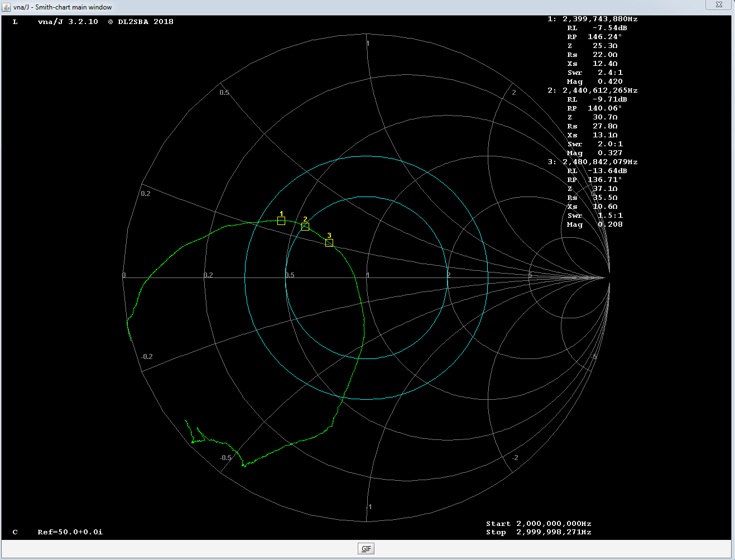Click the Java icon in title bar
Image resolution: width=735 pixels, height=560 pixels.
point(6,7)
